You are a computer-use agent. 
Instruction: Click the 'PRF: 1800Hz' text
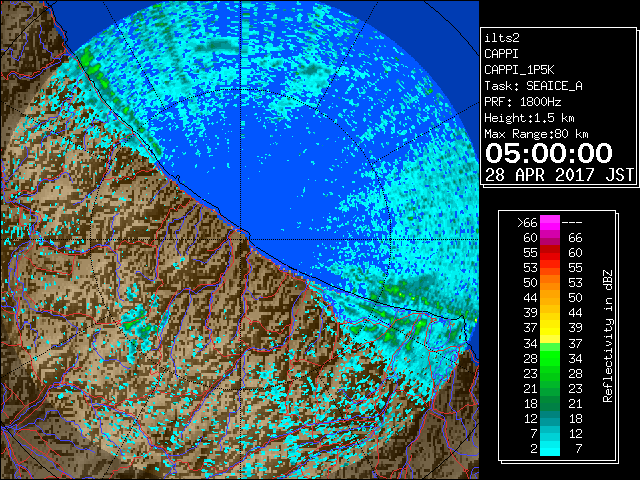click(x=522, y=102)
